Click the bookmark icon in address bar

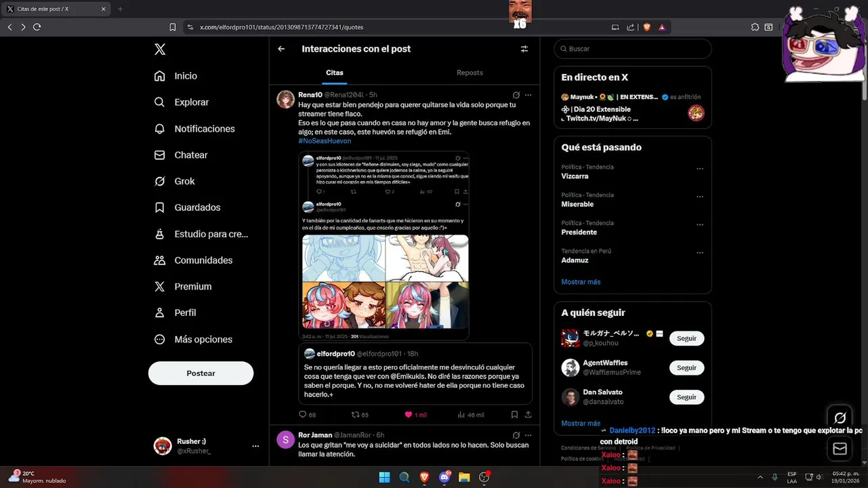(x=172, y=27)
